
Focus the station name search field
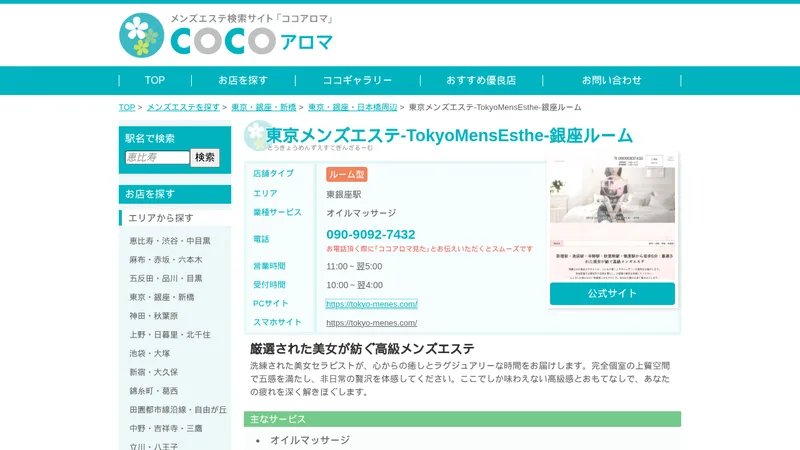coord(157,157)
